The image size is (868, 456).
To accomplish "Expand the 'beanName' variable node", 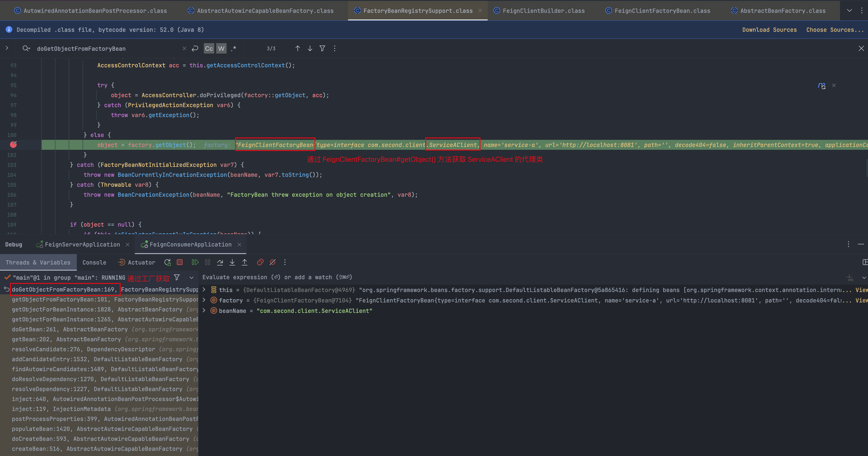I will (x=204, y=310).
